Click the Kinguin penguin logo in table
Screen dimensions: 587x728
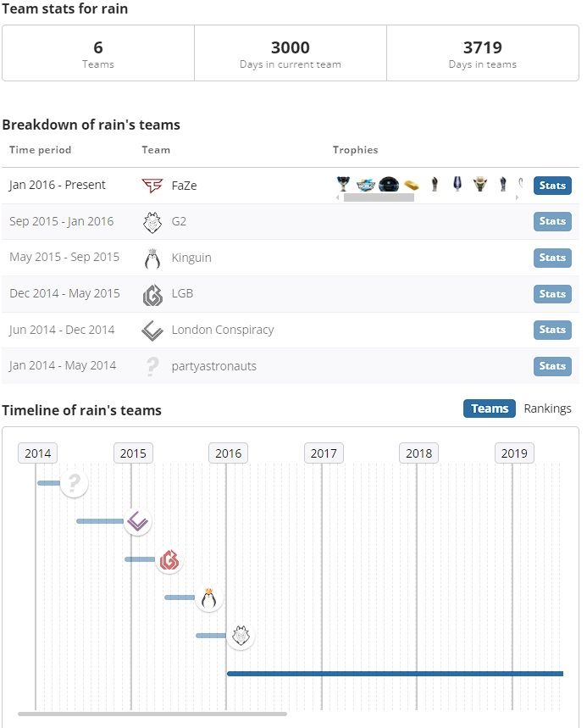coord(152,258)
